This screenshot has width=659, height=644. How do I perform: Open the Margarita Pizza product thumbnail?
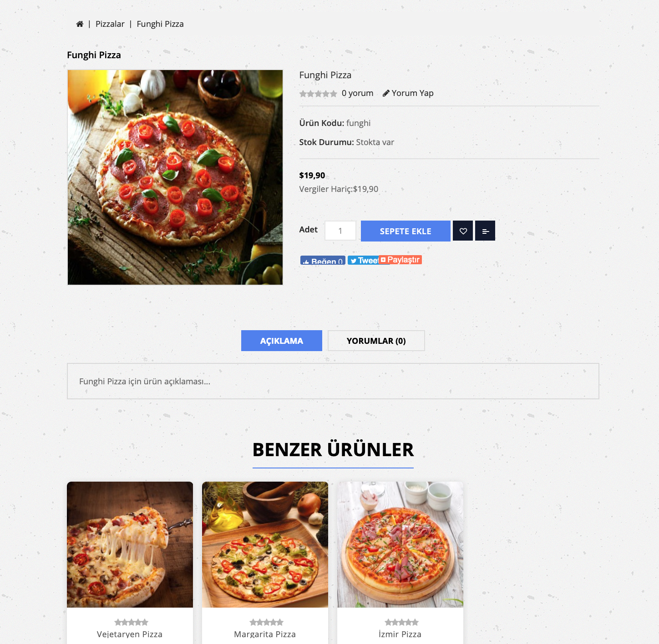point(265,544)
